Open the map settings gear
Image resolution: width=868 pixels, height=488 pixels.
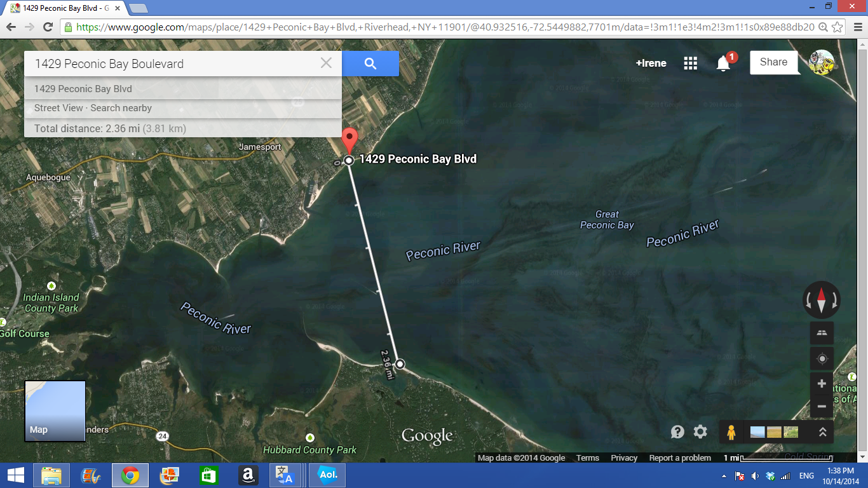700,432
